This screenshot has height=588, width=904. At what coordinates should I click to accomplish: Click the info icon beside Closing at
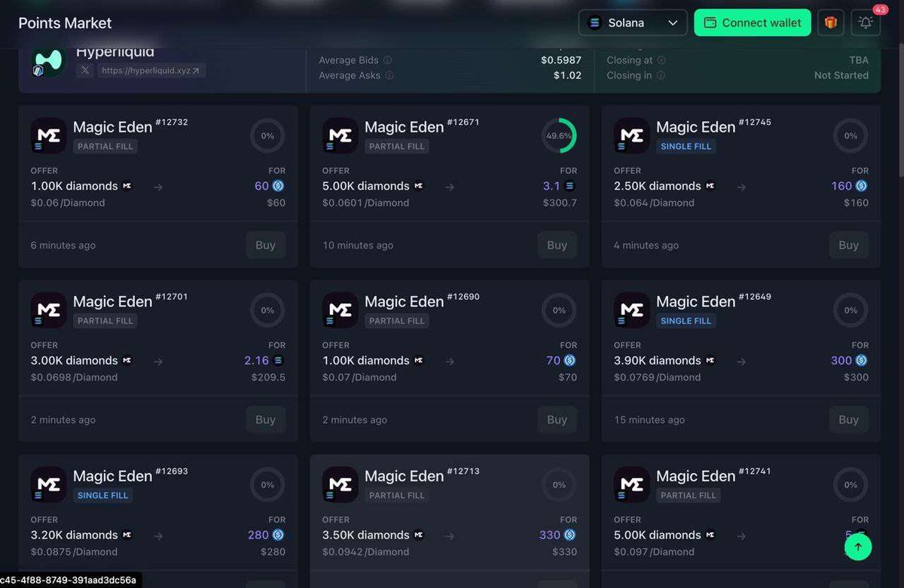(x=661, y=60)
